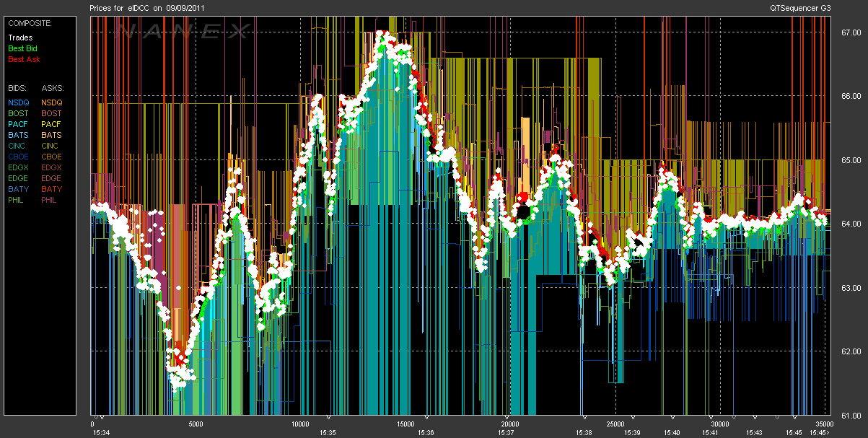Click the green 'Best Bid' legend entry
Image resolution: width=868 pixels, height=438 pixels.
22,48
